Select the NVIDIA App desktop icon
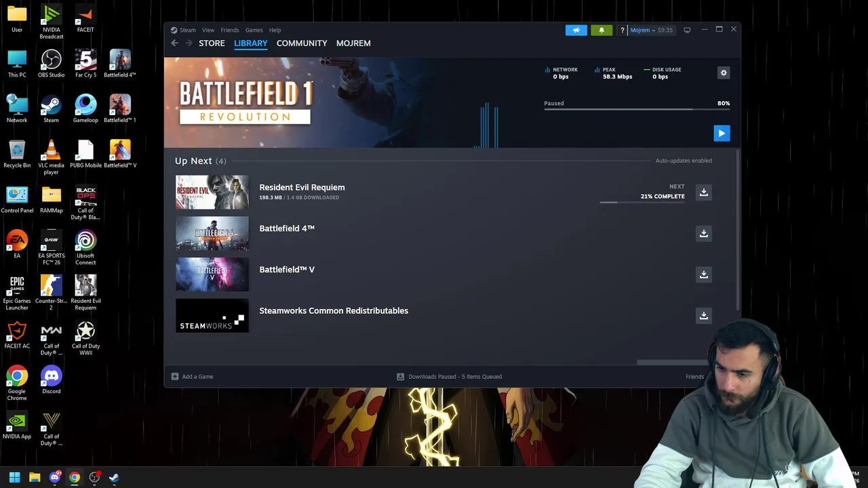The width and height of the screenshot is (868, 488). (x=17, y=426)
